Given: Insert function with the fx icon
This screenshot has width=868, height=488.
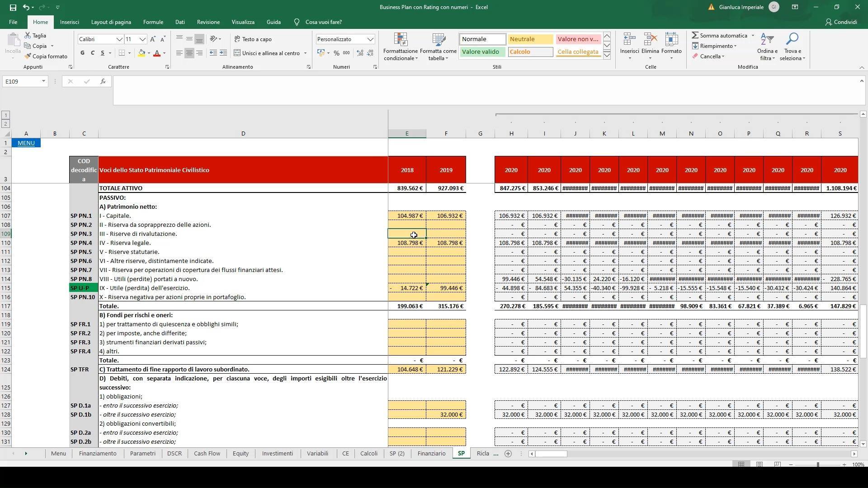Looking at the screenshot, I should [103, 81].
